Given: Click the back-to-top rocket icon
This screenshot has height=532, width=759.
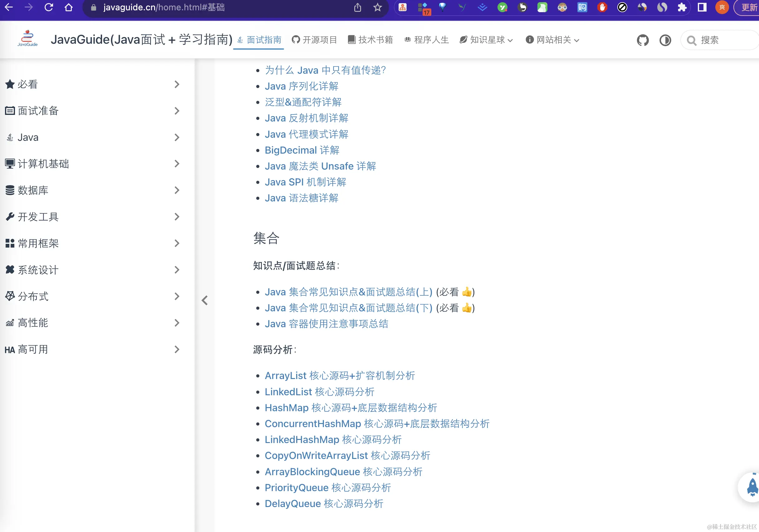Looking at the screenshot, I should tap(752, 487).
